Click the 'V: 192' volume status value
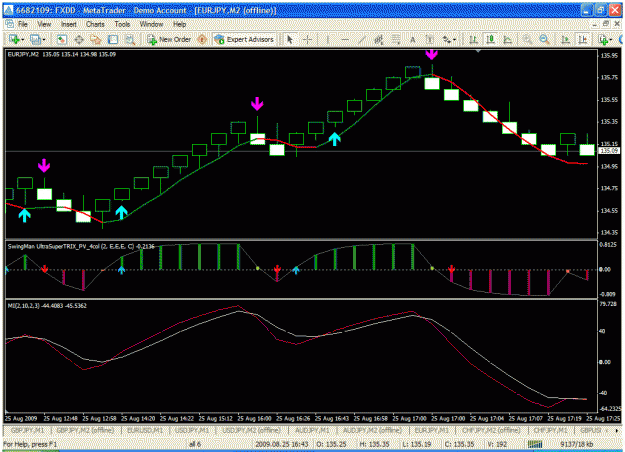This screenshot has width=625, height=452. pos(497,444)
